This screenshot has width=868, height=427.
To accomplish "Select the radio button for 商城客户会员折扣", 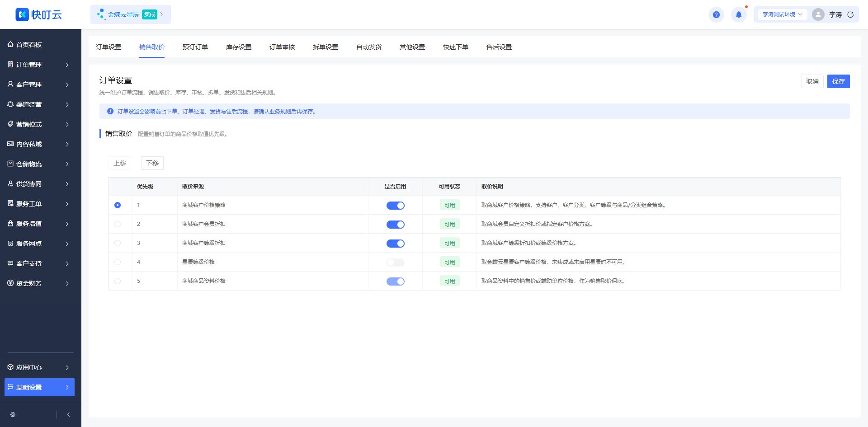I will [x=118, y=224].
